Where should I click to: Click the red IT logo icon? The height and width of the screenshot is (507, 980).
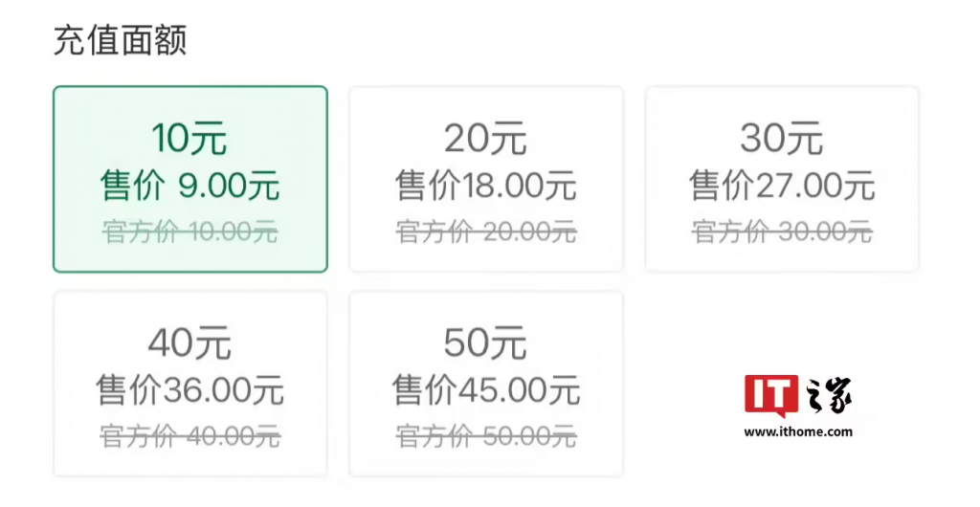[x=771, y=395]
